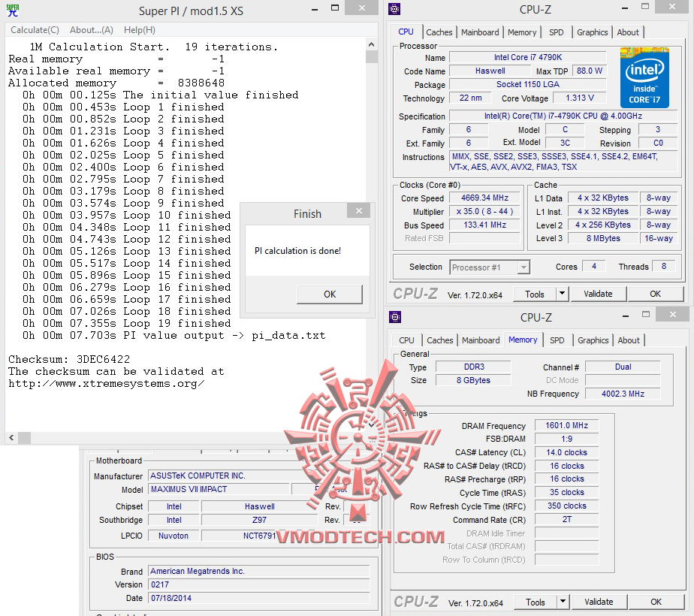Click the NB Frequency value 4002.3 MHz
The height and width of the screenshot is (616, 694).
tap(623, 394)
